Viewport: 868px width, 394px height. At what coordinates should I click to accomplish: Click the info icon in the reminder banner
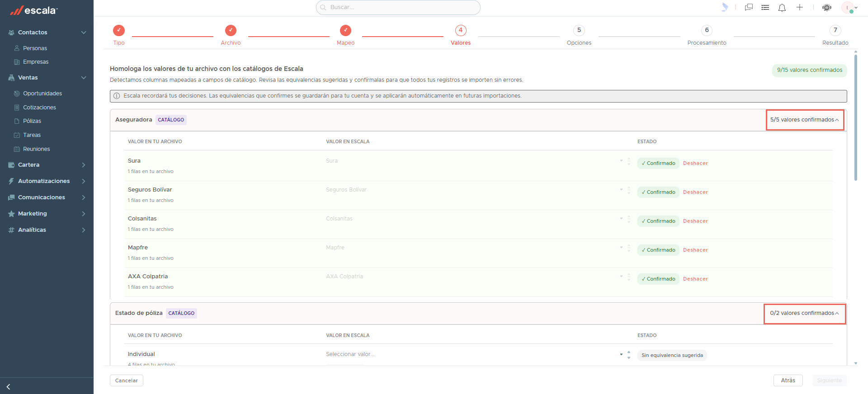117,96
